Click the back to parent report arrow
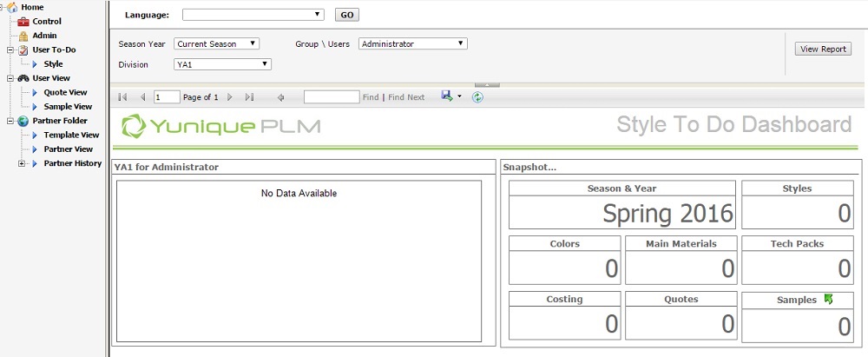The image size is (868, 357). [280, 97]
